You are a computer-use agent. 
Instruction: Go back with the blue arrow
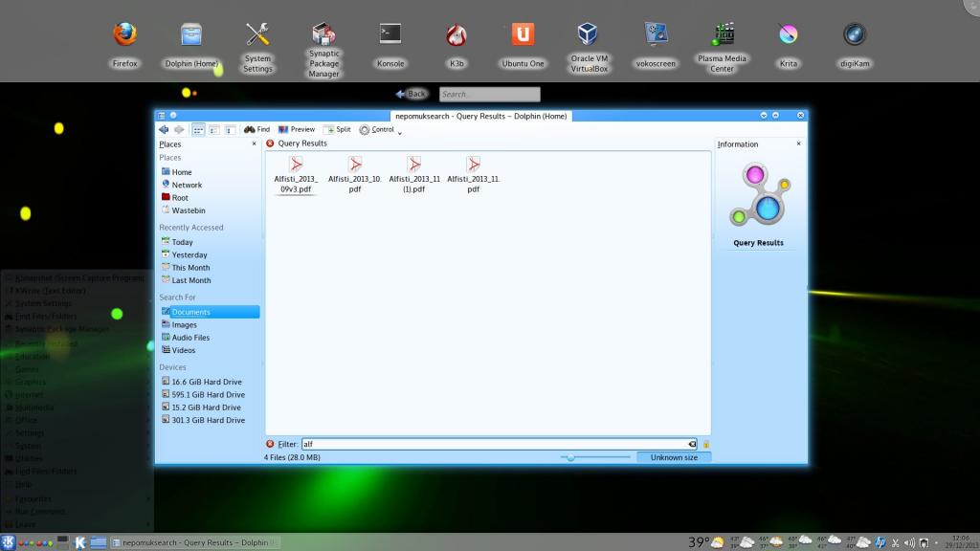[x=164, y=129]
